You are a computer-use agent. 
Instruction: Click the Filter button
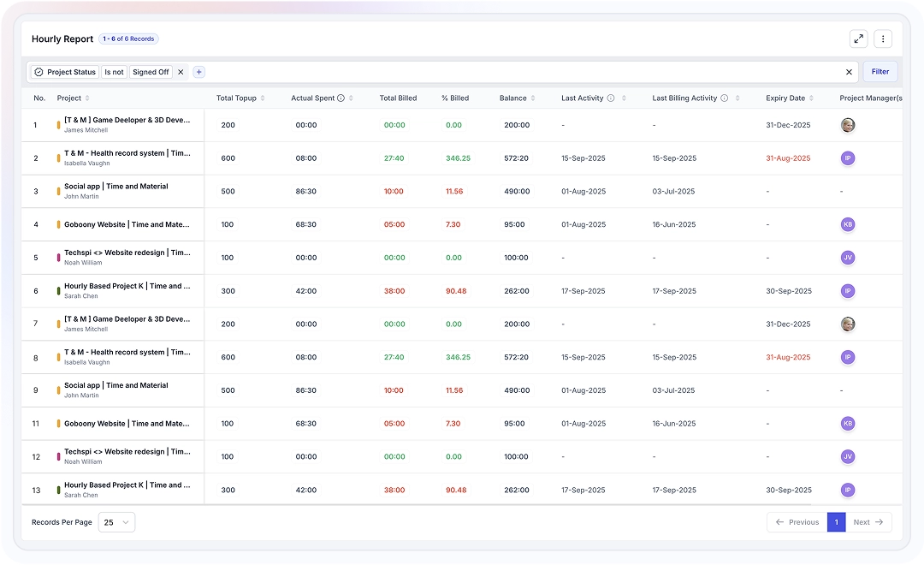click(x=880, y=72)
